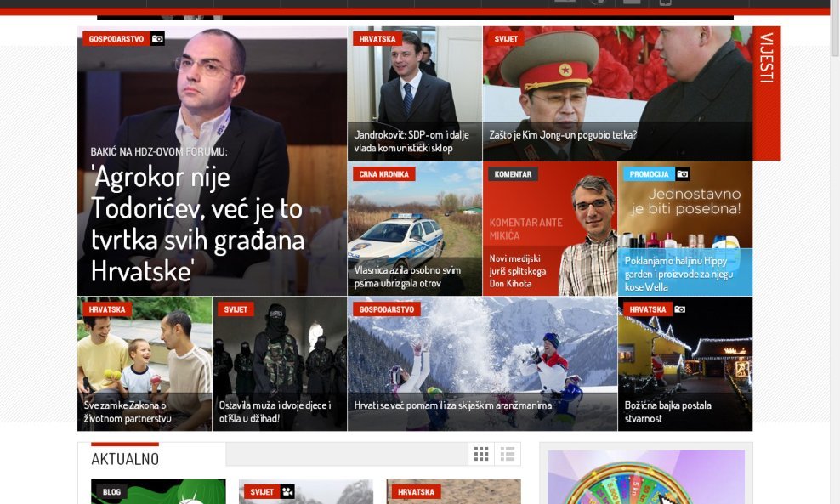The height and width of the screenshot is (504, 840).
Task: Click the 'BAKIĆ NA HDZ-OVOM FORUMU:' kicker text
Action: tap(159, 151)
